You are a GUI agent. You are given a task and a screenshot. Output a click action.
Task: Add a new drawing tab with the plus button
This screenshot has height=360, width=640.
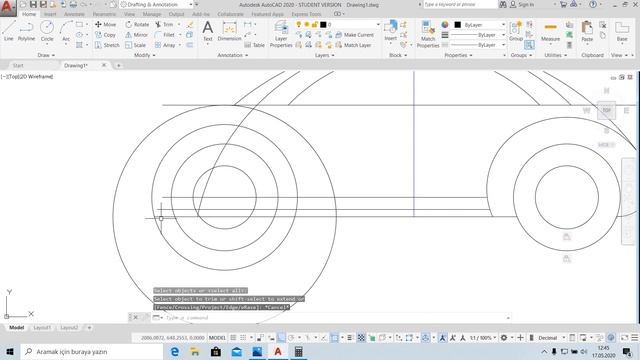point(118,65)
